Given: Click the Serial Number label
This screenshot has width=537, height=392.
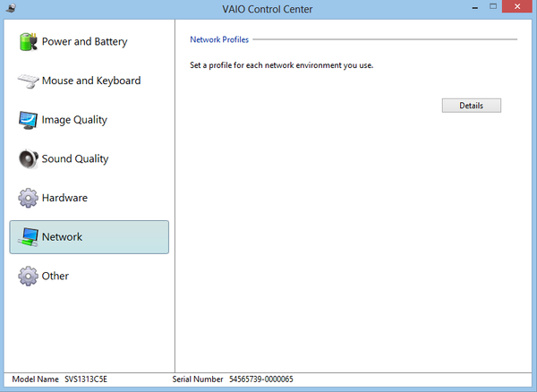Looking at the screenshot, I should point(198,379).
